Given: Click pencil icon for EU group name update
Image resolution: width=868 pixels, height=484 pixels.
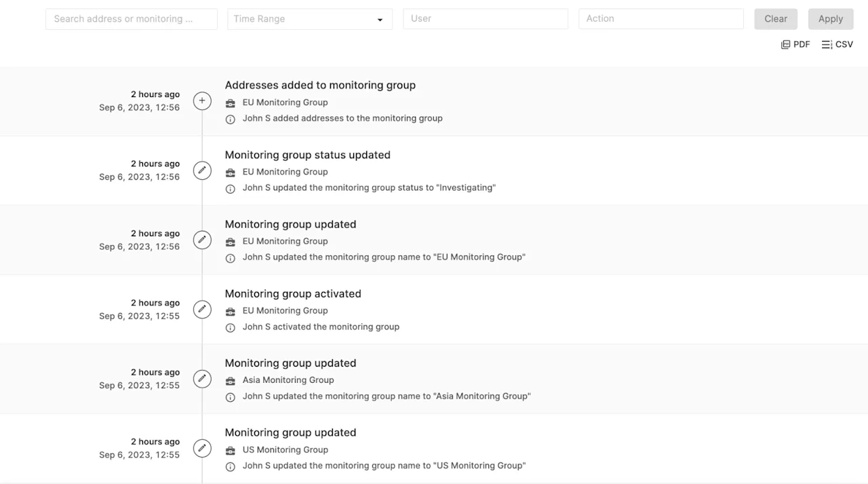Looking at the screenshot, I should (x=202, y=240).
